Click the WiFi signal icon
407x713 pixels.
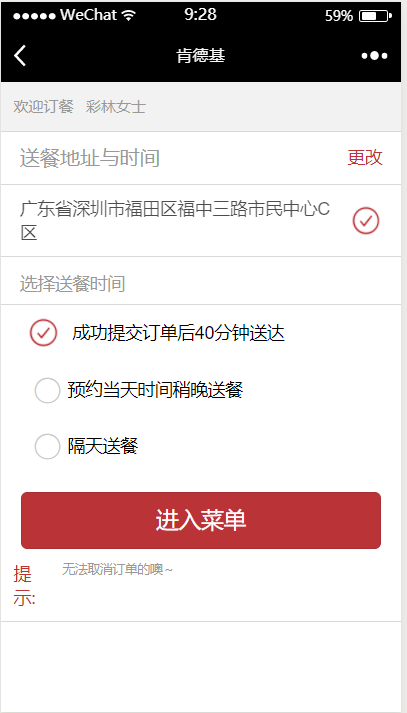129,15
